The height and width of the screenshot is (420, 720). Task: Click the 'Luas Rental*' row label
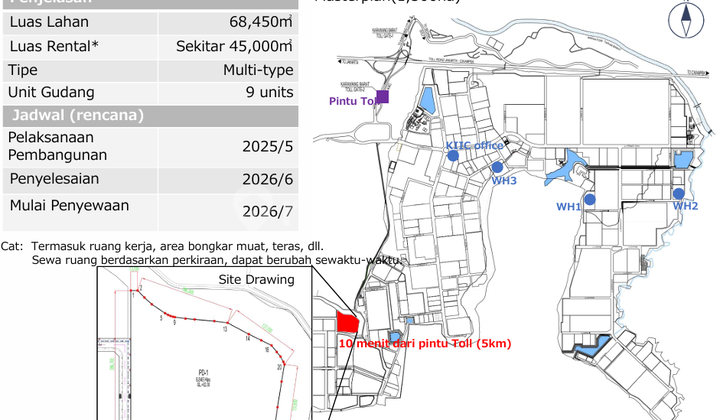click(54, 46)
